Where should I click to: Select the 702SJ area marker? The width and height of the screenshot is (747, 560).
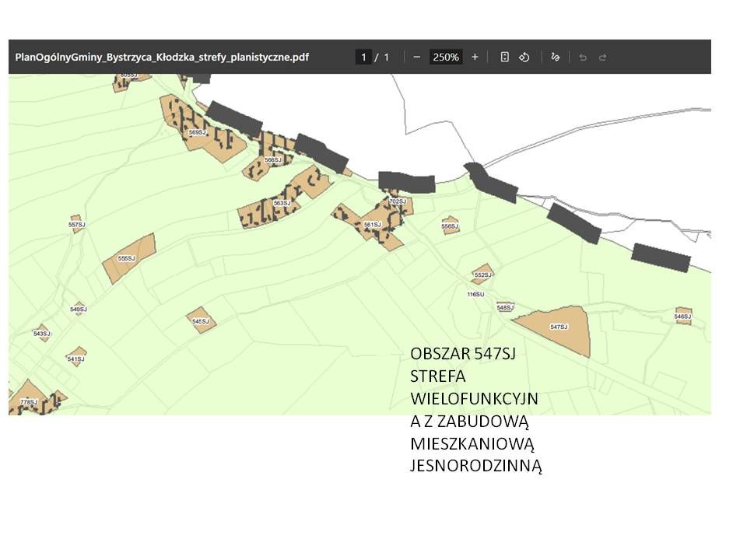click(397, 200)
